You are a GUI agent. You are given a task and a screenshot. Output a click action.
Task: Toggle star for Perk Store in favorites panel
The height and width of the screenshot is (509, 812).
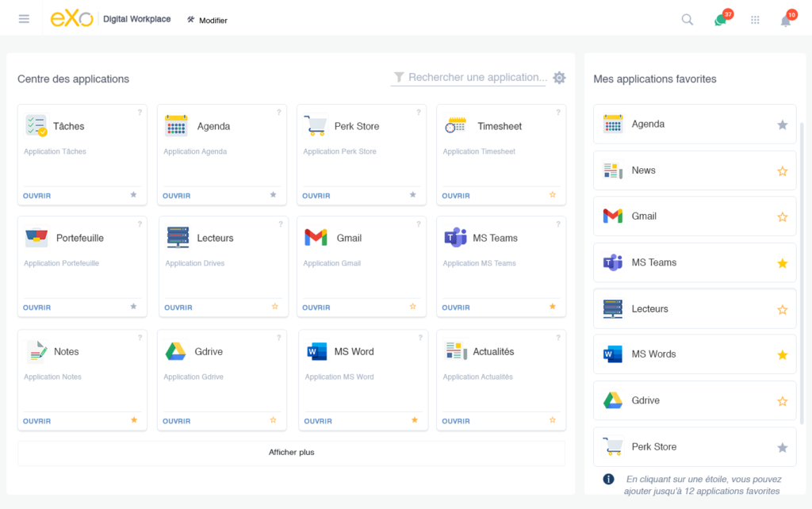click(783, 447)
